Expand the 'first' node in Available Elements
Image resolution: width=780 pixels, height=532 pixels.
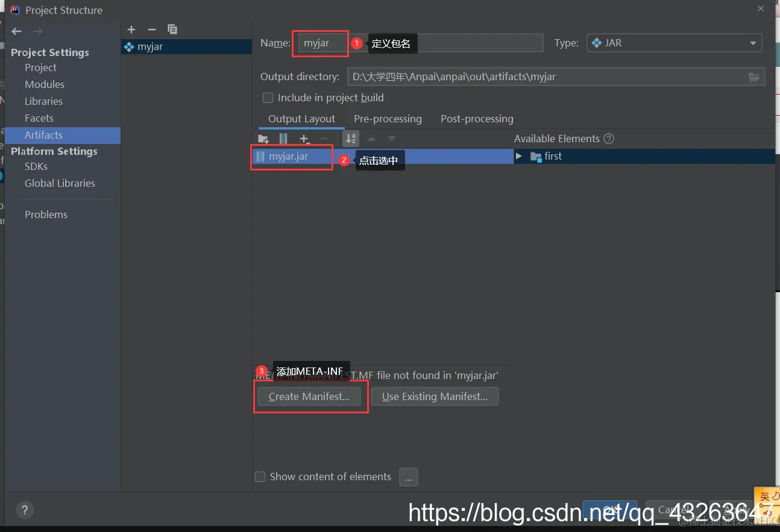click(519, 156)
